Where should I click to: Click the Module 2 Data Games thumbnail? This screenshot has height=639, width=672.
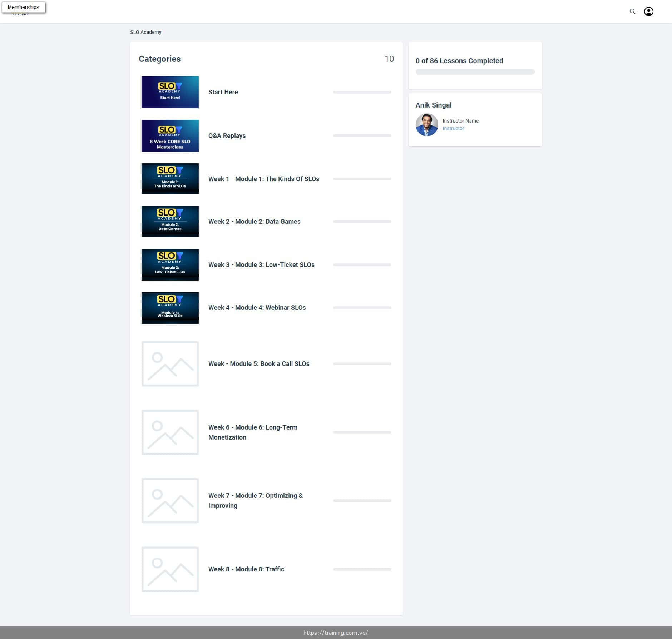pyautogui.click(x=170, y=222)
